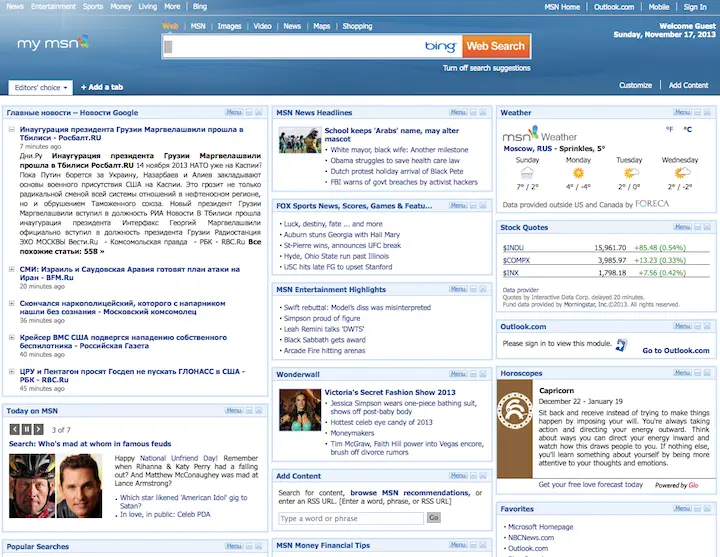Select the Images search scope
The height and width of the screenshot is (557, 720).
(x=230, y=26)
